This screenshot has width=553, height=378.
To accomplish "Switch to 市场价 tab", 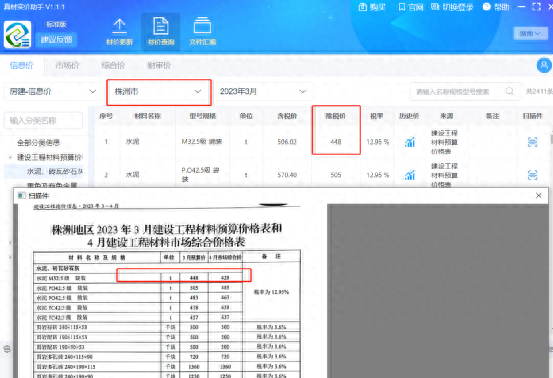I will pyautogui.click(x=67, y=65).
